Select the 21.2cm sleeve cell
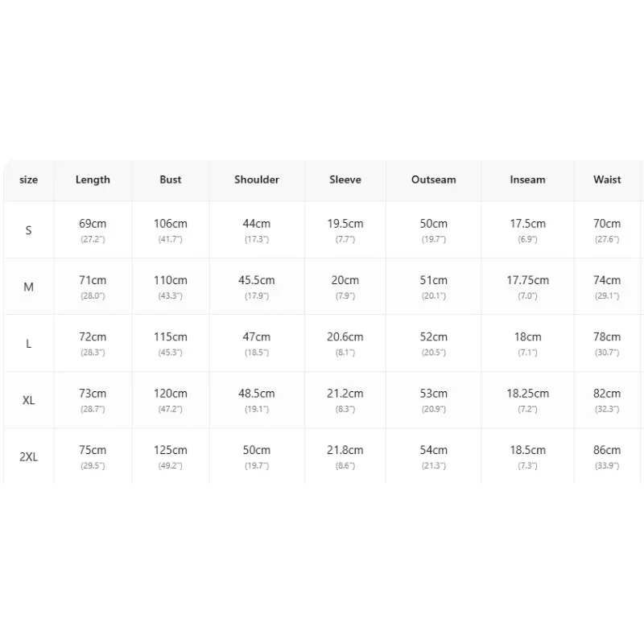 coord(345,400)
